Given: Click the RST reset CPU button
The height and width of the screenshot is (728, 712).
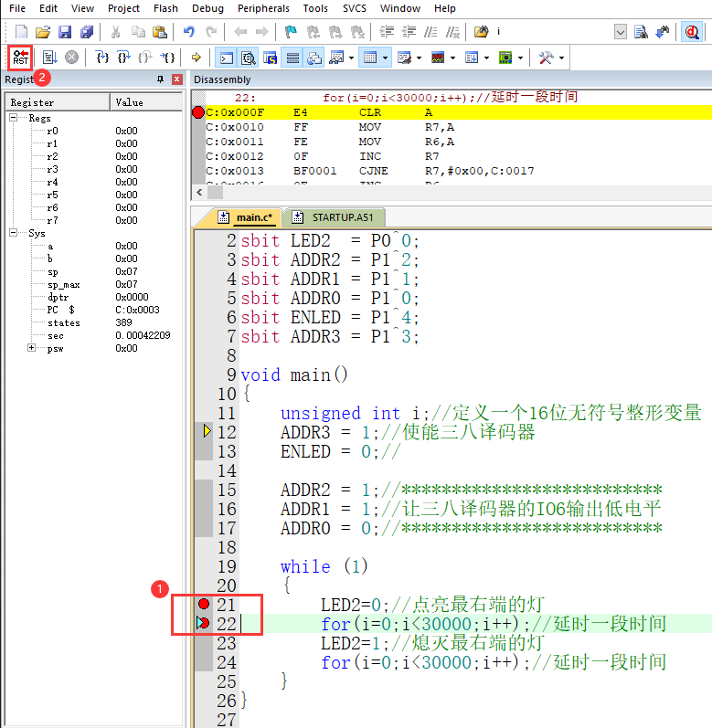Looking at the screenshot, I should [x=20, y=58].
